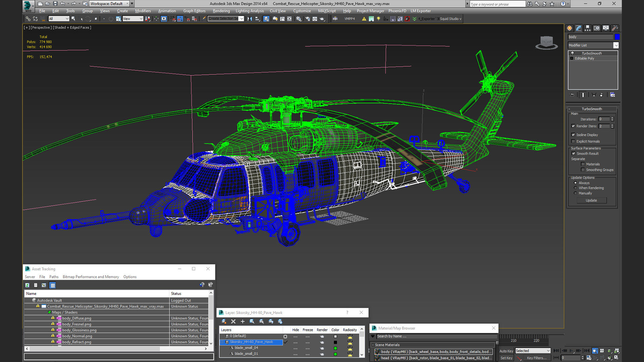
Task: Open the Hierarchy command panel tab
Action: click(588, 28)
